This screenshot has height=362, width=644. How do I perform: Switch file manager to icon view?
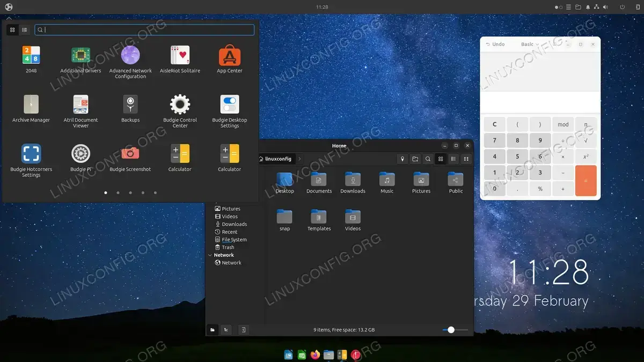point(441,159)
